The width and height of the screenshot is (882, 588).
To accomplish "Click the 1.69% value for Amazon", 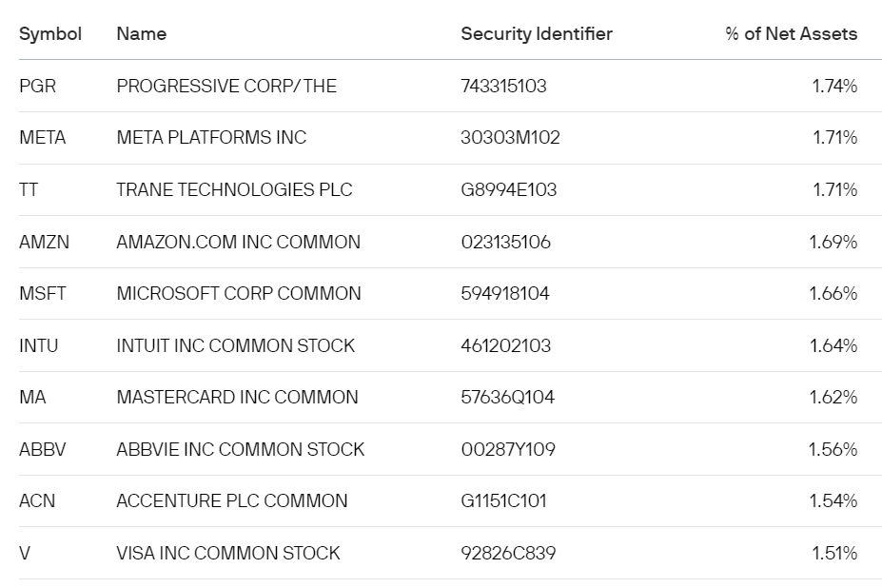I will (833, 242).
